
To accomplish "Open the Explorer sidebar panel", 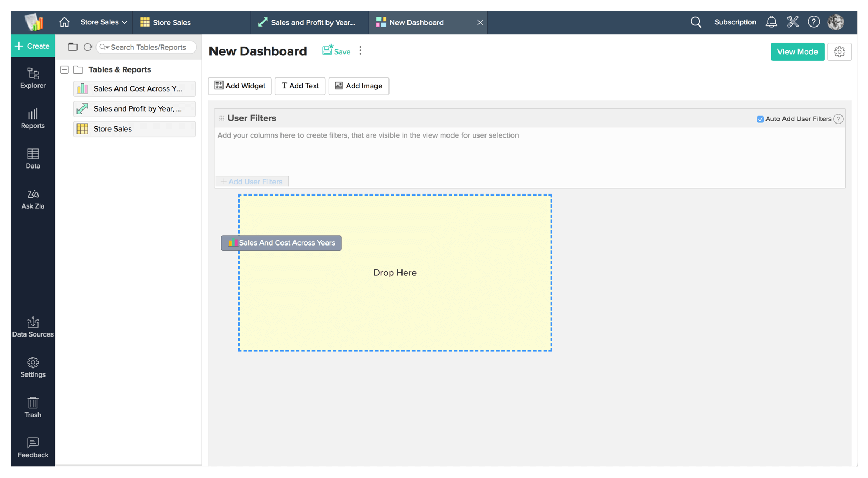I will click(x=33, y=78).
